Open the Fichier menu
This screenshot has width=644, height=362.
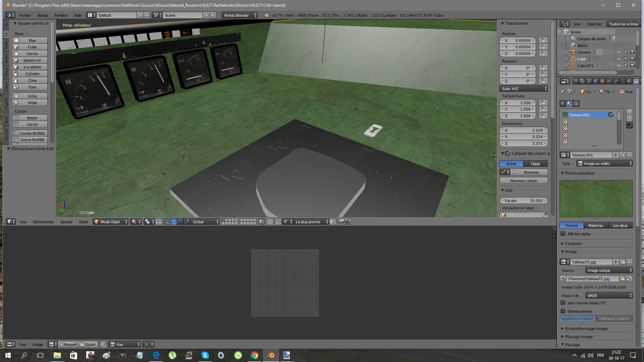pyautogui.click(x=25, y=15)
